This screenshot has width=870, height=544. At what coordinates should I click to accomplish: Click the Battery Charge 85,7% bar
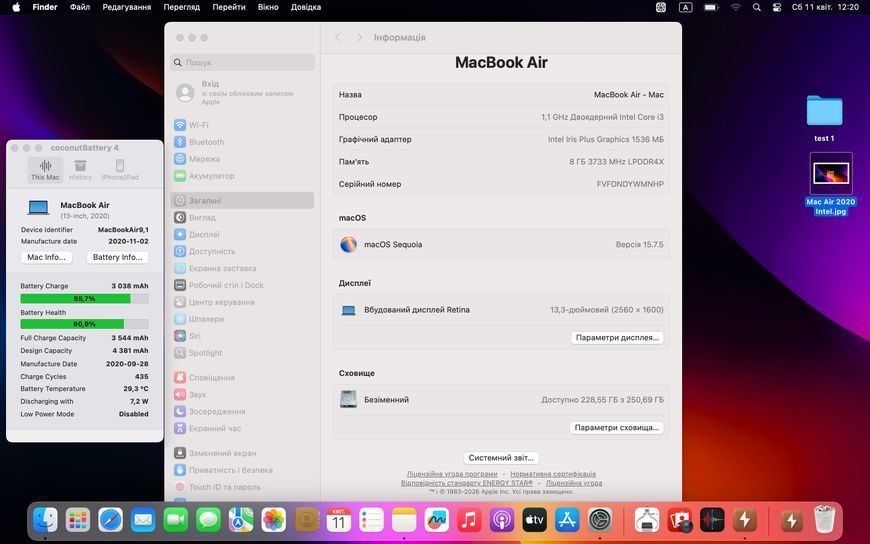click(84, 299)
